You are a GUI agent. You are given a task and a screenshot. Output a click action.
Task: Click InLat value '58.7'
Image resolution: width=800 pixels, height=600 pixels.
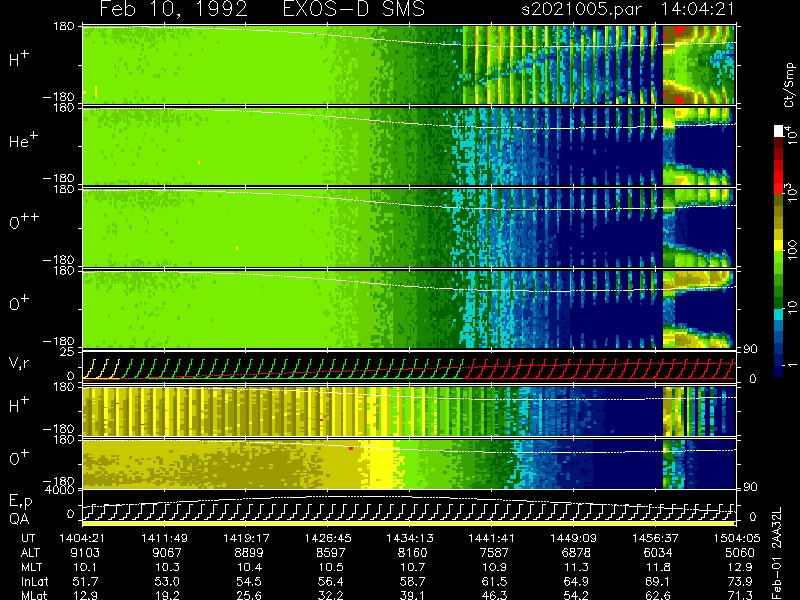click(413, 581)
